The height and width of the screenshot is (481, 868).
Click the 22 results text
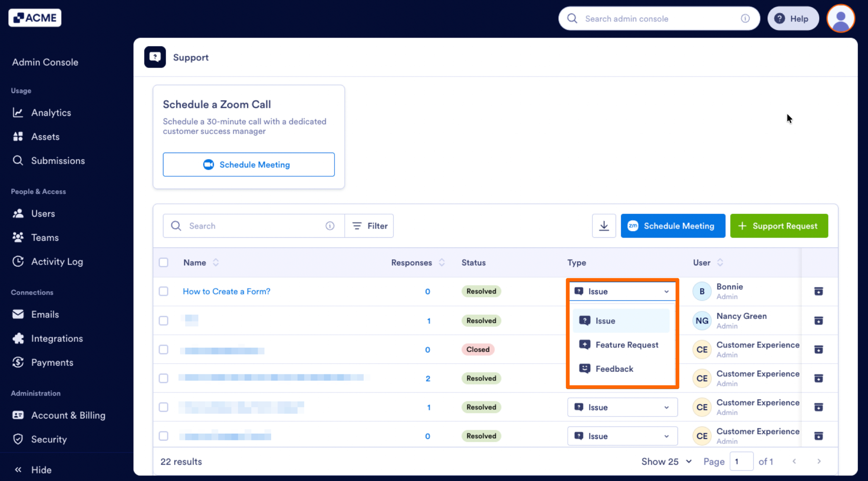click(x=181, y=462)
